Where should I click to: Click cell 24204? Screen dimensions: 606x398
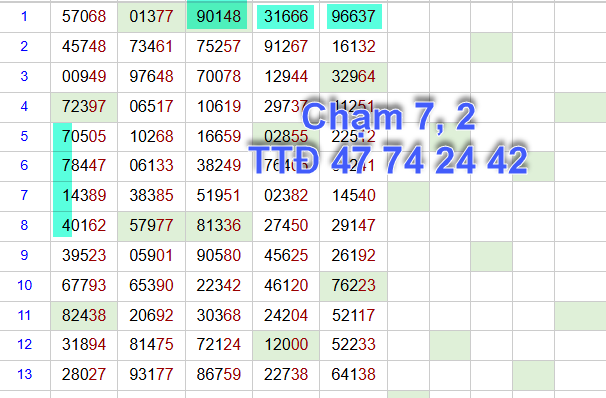pyautogui.click(x=286, y=316)
